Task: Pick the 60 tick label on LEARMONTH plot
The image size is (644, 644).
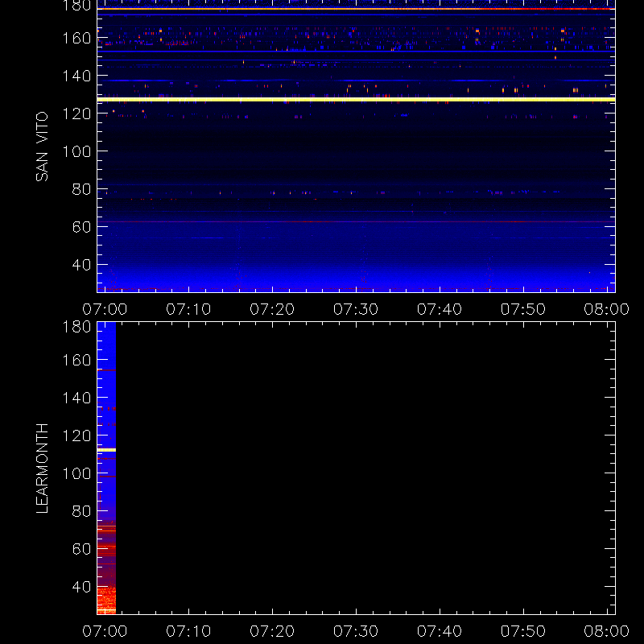Action: (81, 549)
